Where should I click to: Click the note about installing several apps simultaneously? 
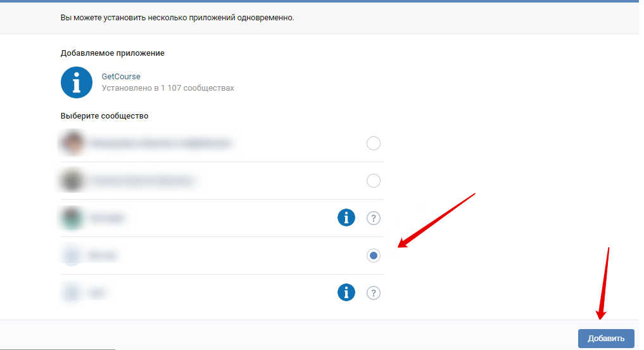[177, 18]
